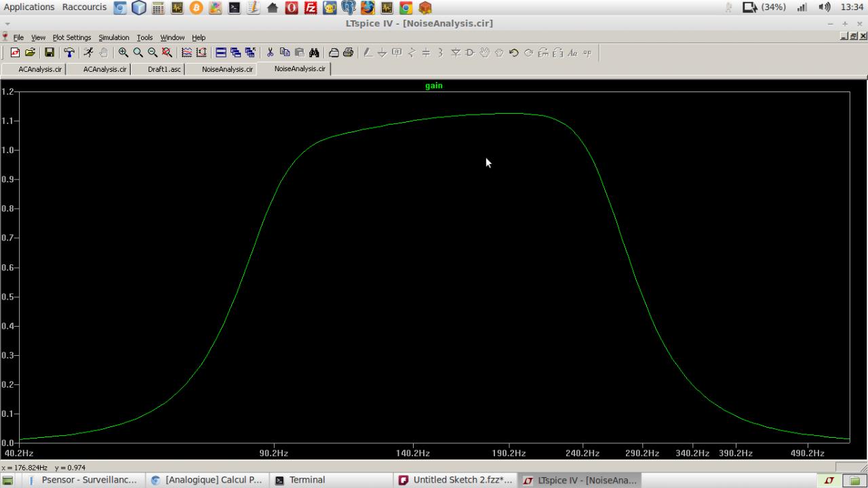Screen dimensions: 868x488
Task: Click the 190.2Hz frequency axis label
Action: pyautogui.click(x=509, y=453)
